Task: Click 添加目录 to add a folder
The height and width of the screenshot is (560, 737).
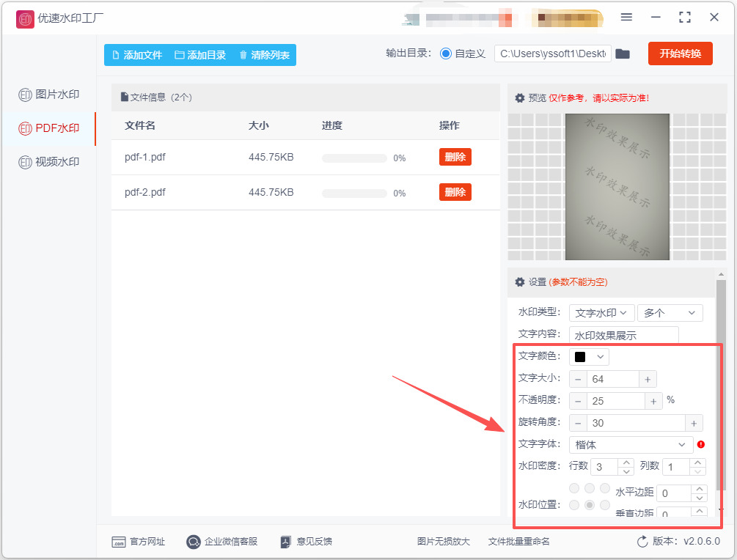Action: coord(200,55)
